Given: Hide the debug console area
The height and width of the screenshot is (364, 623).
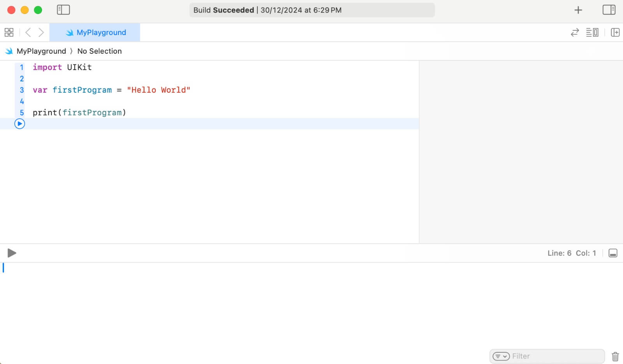Looking at the screenshot, I should click(612, 253).
